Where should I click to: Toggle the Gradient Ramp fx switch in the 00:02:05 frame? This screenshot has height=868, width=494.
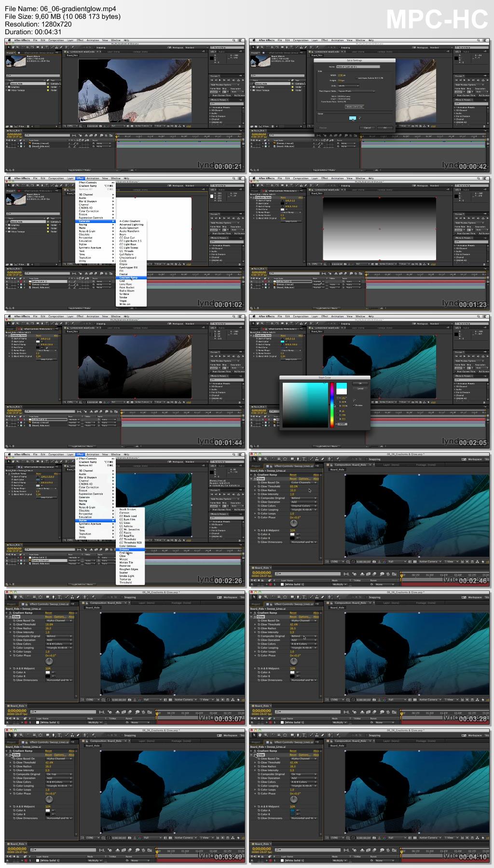pyautogui.click(x=254, y=336)
